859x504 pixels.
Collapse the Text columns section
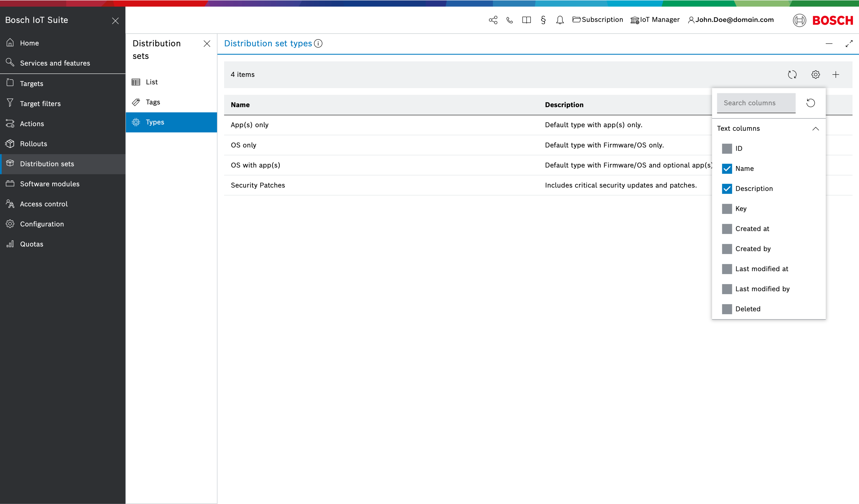[x=815, y=129]
